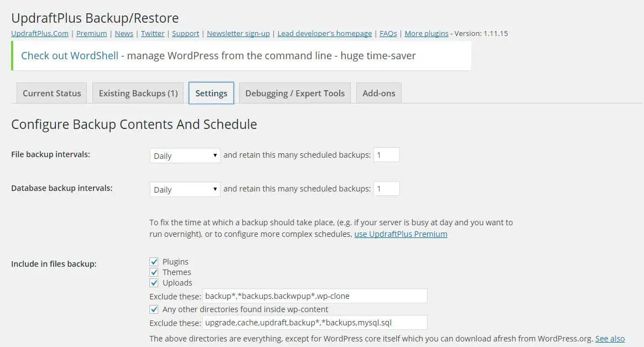Open the Support link
The height and width of the screenshot is (347, 644).
185,33
